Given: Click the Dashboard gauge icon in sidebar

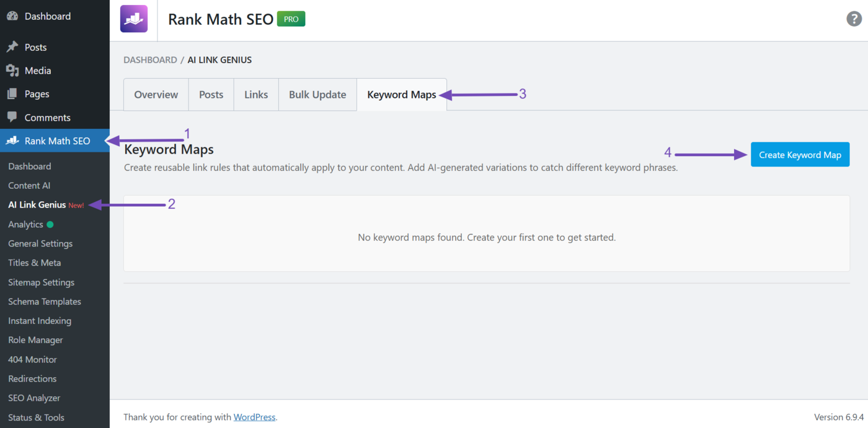Looking at the screenshot, I should point(12,16).
